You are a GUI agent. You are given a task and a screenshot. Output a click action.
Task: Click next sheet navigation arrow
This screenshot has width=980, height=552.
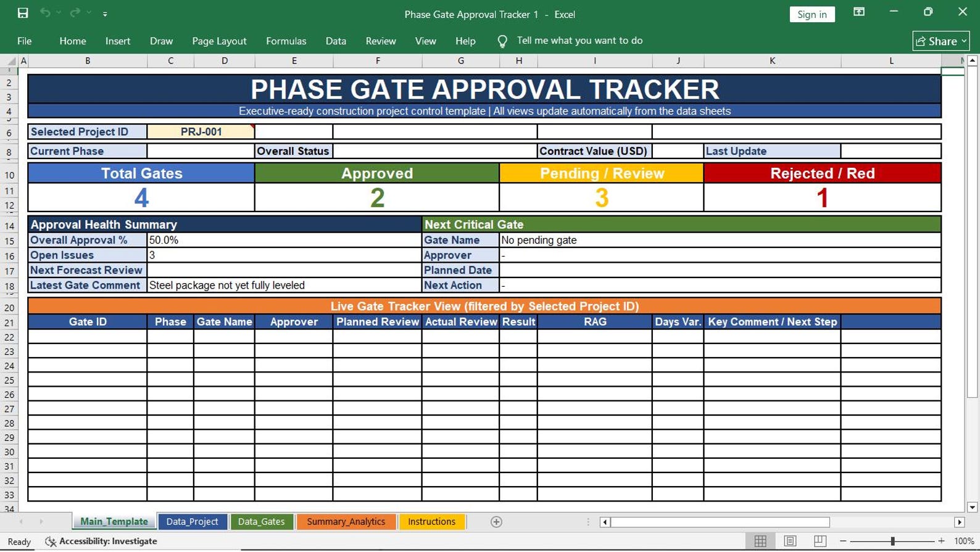[41, 522]
